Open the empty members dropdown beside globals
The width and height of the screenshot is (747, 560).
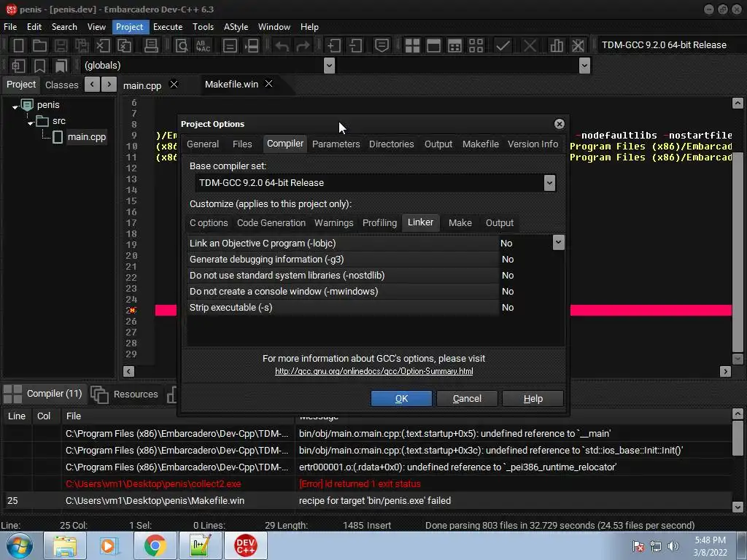click(584, 66)
